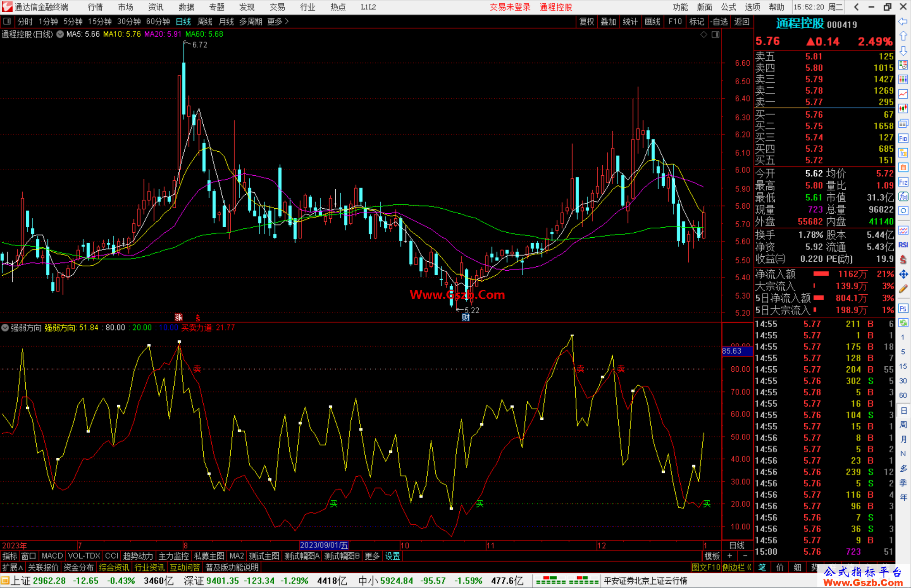Click the quote list with checkmark icon
Viewport: 911px width, 588px height.
click(903, 65)
